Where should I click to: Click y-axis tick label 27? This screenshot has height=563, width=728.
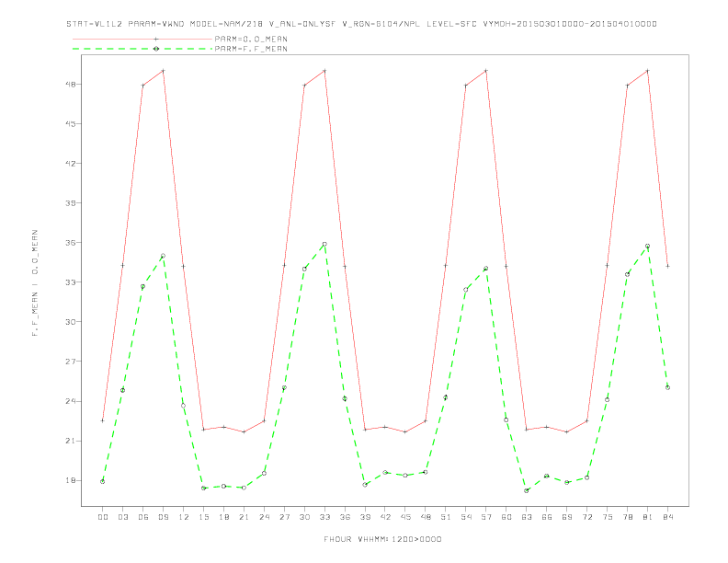coord(72,361)
